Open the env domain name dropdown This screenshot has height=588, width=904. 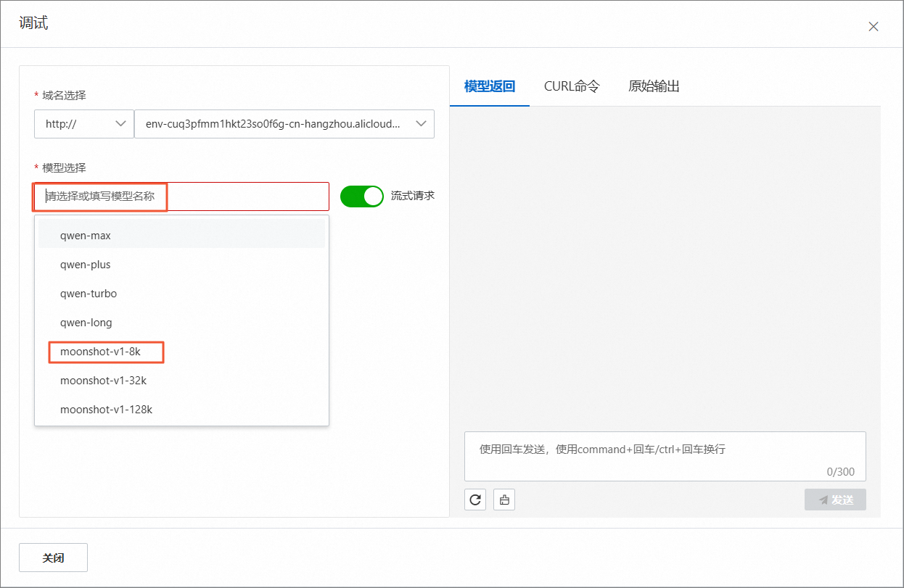click(x=284, y=124)
